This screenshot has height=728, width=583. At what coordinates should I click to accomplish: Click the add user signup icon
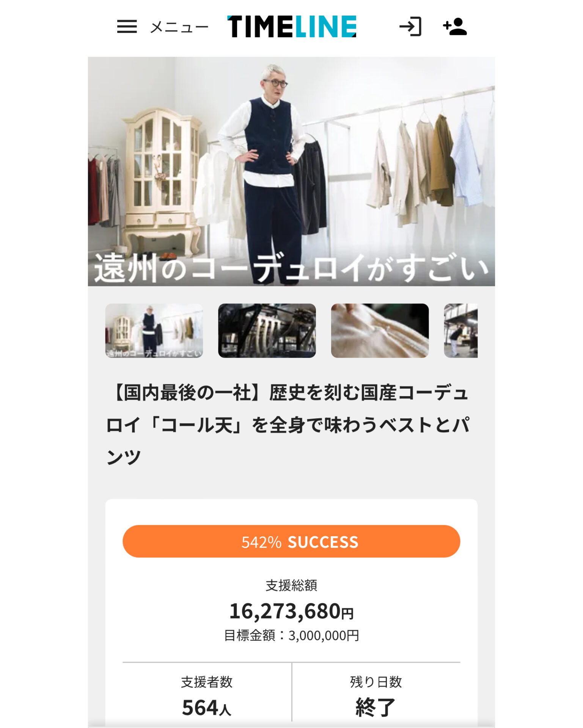455,27
